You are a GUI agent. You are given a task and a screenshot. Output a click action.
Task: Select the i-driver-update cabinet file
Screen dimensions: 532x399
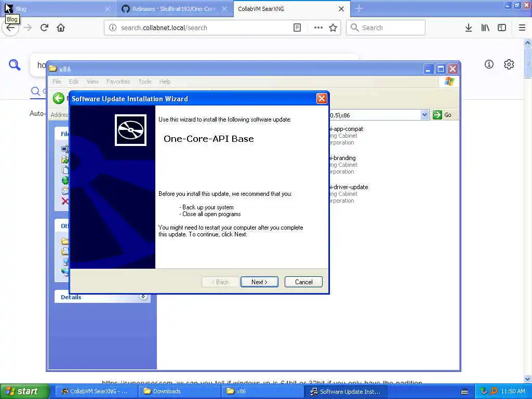coord(348,194)
